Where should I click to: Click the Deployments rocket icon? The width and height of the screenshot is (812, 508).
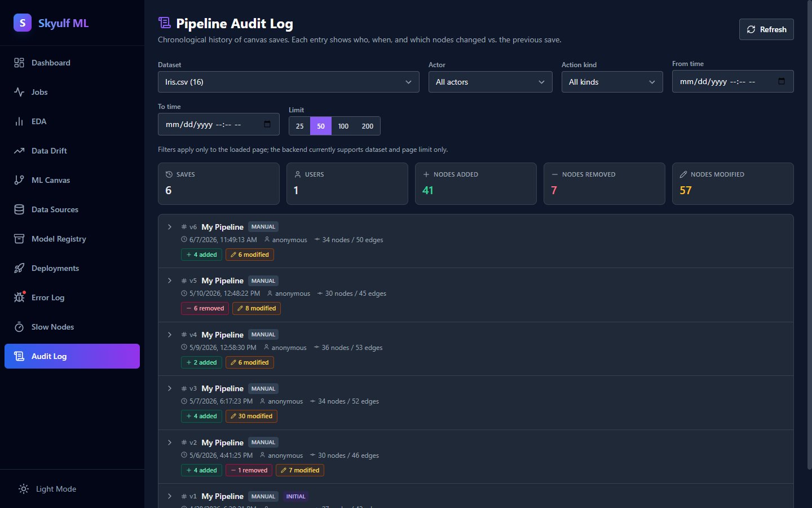[19, 268]
